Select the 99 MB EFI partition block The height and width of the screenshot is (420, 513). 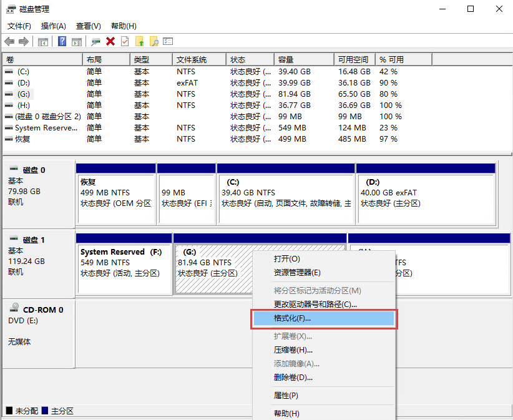coord(187,194)
